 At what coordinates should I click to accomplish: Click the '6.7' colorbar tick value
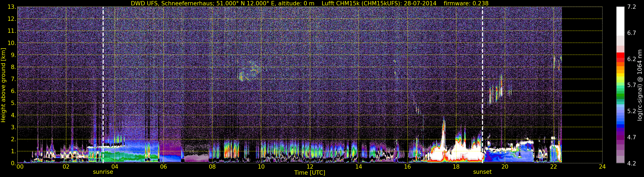pos(632,33)
